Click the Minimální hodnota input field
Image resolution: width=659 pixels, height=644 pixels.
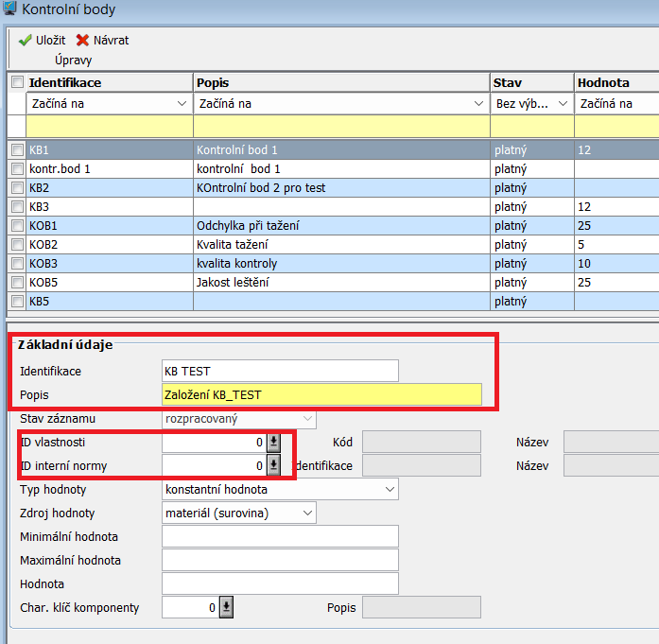pos(280,536)
